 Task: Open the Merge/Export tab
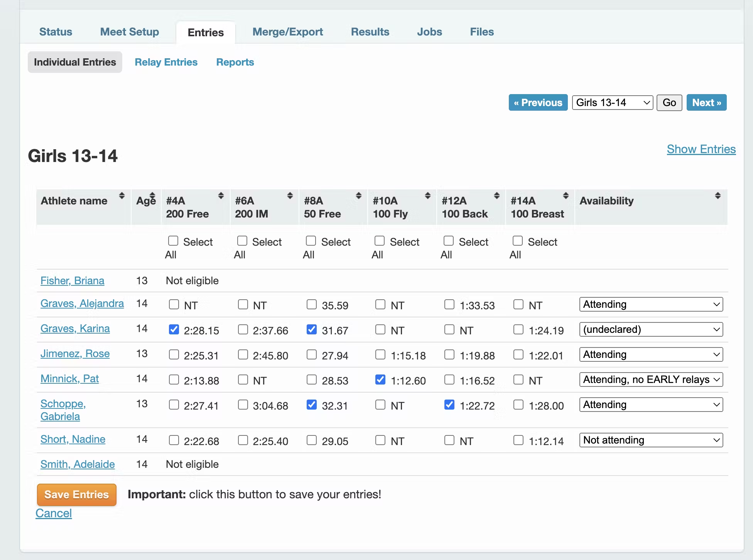[288, 32]
